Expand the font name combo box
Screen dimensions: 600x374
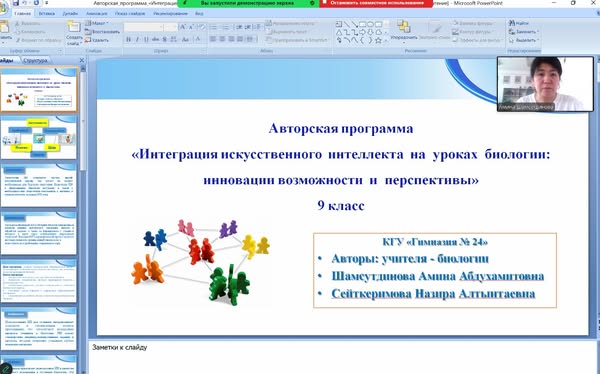(160, 27)
